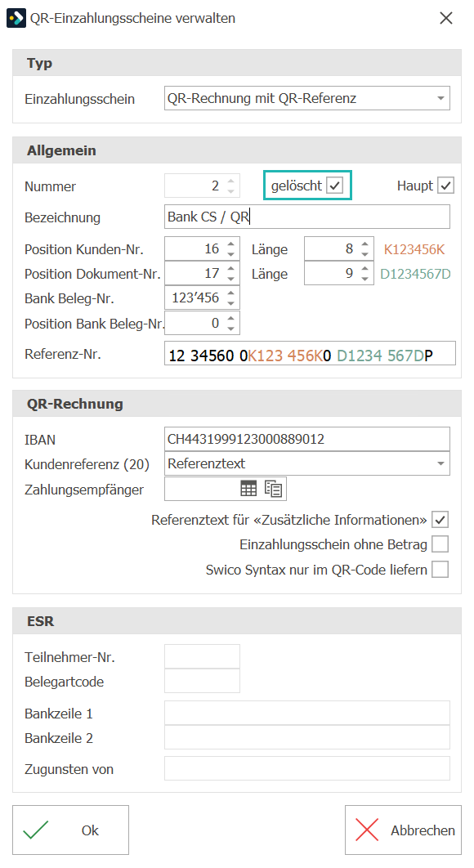Decrease the Position Kunden-Nr. value
This screenshot has height=868, width=474.
[x=231, y=254]
